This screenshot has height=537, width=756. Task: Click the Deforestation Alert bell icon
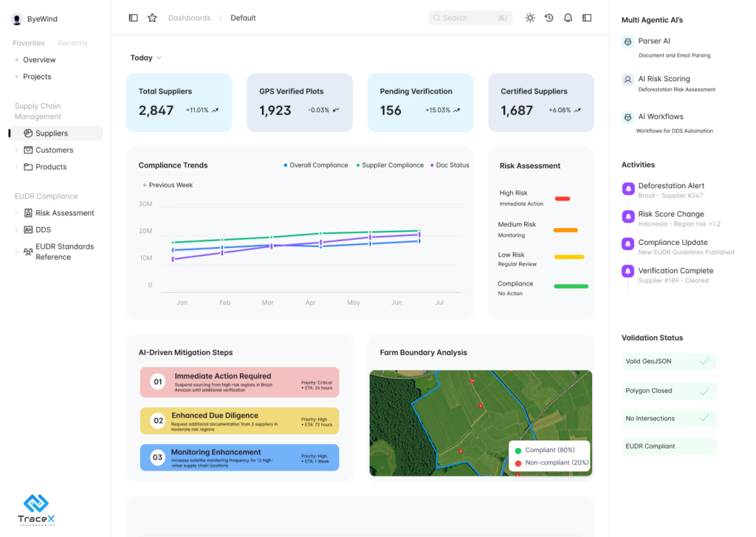[628, 188]
